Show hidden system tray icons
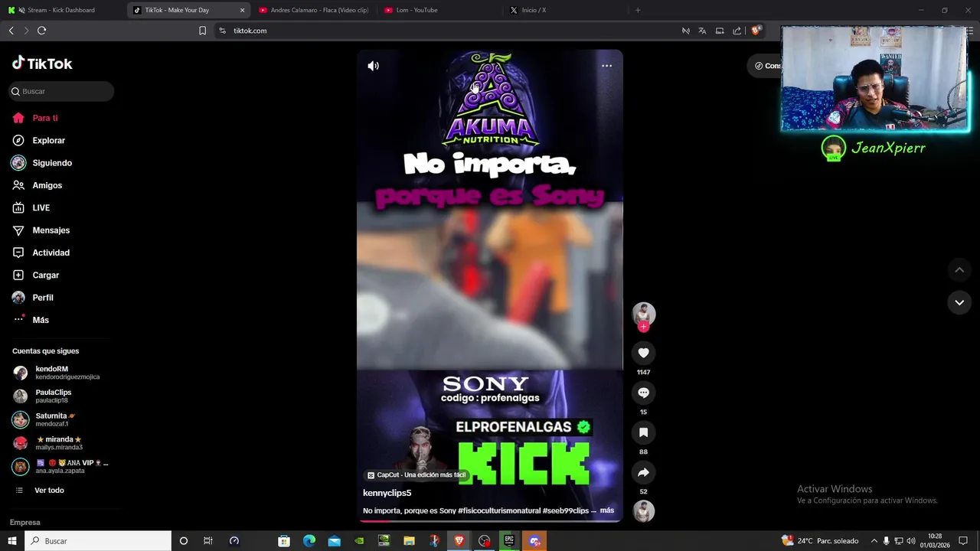Viewport: 980px width, 551px height. point(874,541)
